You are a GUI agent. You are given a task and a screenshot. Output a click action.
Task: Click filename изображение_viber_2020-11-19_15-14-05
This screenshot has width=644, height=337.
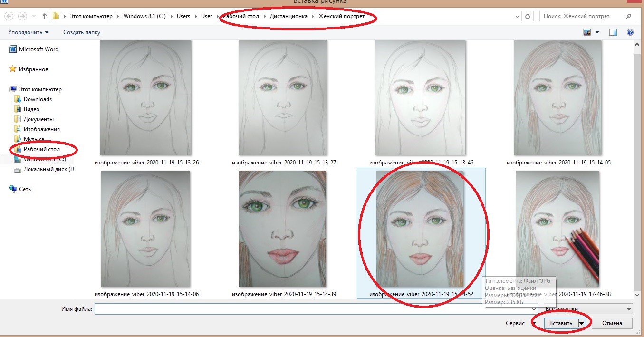click(558, 163)
